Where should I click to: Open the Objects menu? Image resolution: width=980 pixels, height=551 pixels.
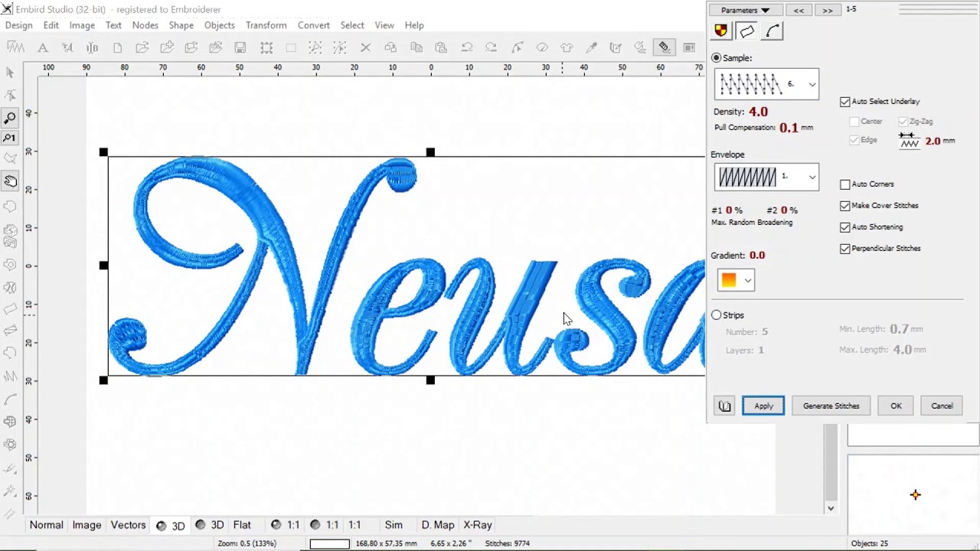pyautogui.click(x=220, y=25)
